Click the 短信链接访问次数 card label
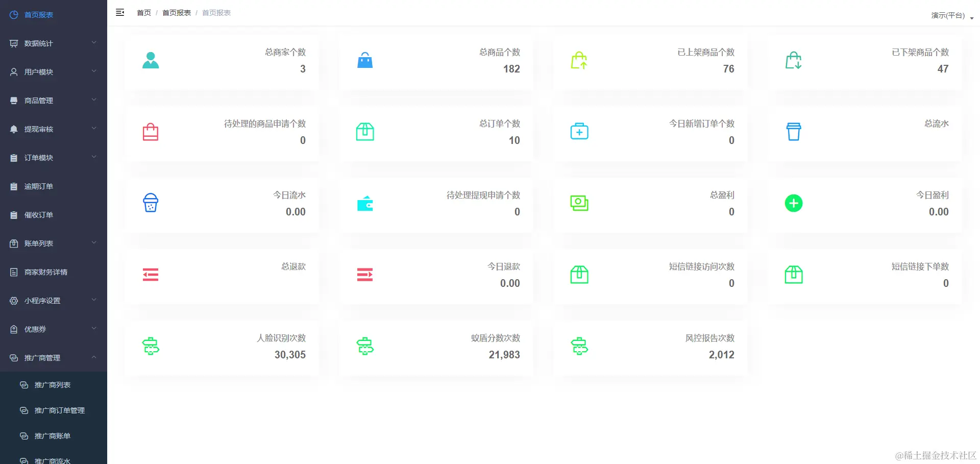Screen dimensions: 980x464 (702, 266)
